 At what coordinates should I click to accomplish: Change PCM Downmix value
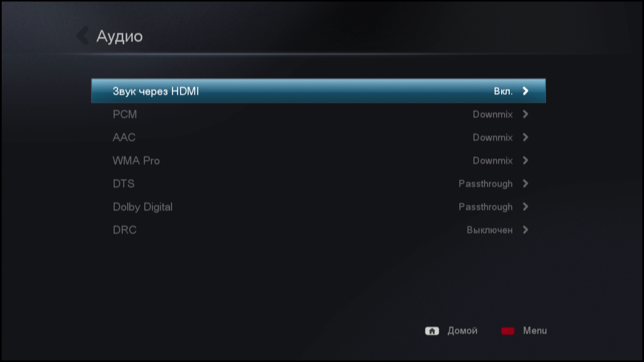click(493, 114)
